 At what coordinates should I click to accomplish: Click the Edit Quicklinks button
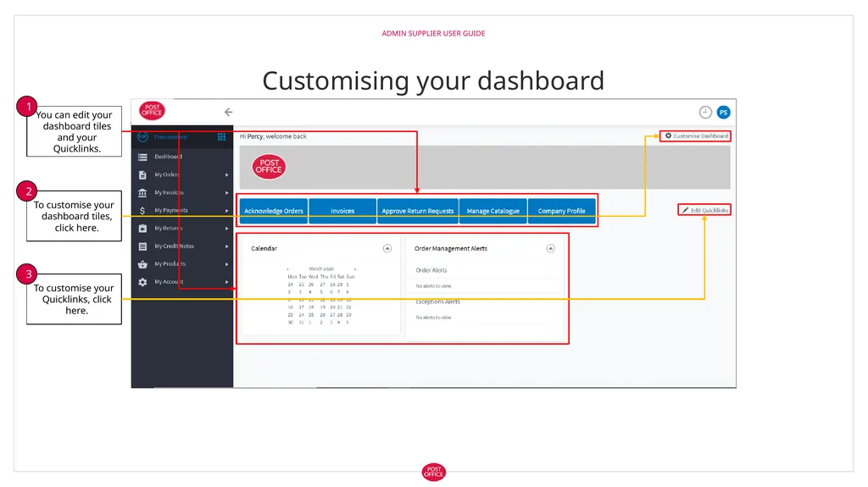click(704, 210)
